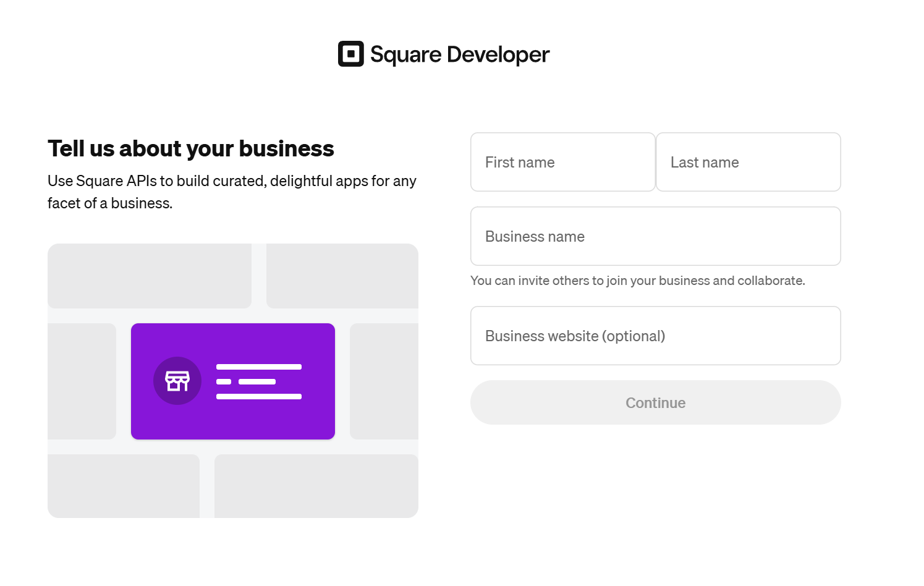Viewport: 924px width, 586px height.
Task: Click the 'Tell us about your business' heading
Action: pyautogui.click(x=190, y=148)
